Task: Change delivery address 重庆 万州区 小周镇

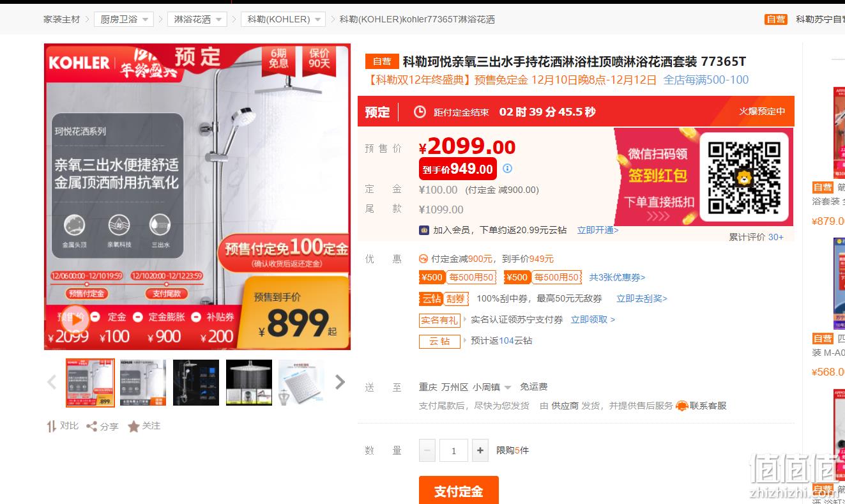Action: pyautogui.click(x=465, y=387)
